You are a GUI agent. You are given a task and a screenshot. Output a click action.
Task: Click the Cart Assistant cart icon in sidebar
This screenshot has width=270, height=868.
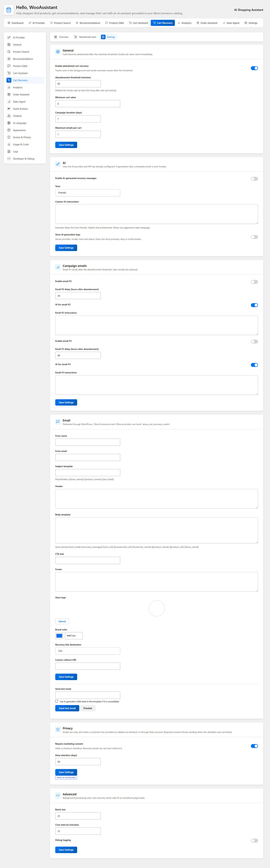(x=9, y=73)
